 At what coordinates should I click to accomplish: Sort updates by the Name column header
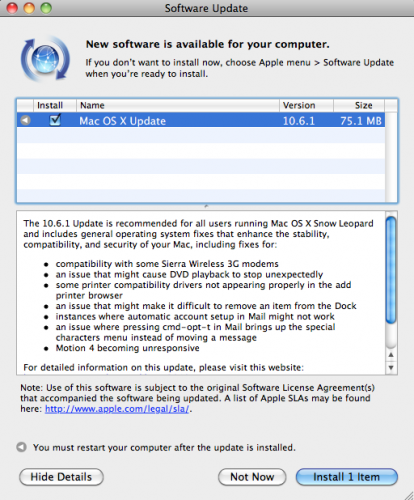[178, 105]
